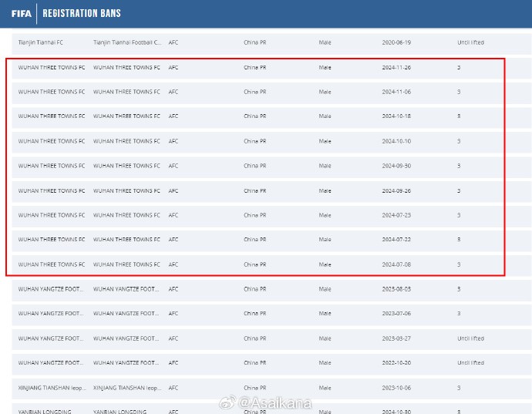This screenshot has height=414, width=532.
Task: Select the date 2024-09-30
Action: 396,166
